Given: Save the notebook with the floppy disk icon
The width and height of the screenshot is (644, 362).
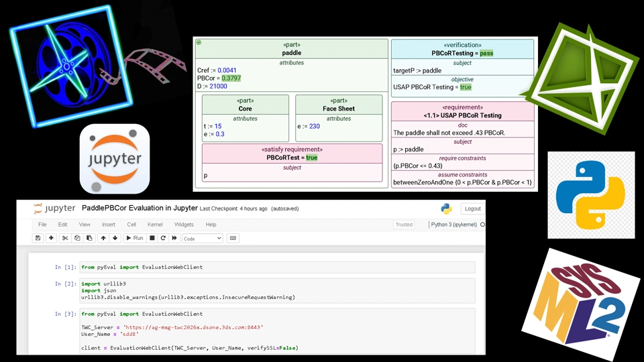Looking at the screenshot, I should [38, 238].
